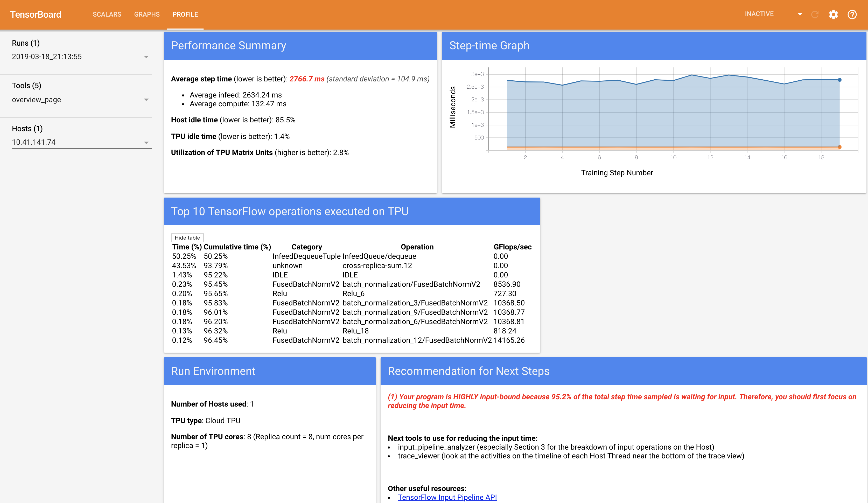This screenshot has height=503, width=868.
Task: Click the reload data refresh icon
Action: tap(815, 15)
